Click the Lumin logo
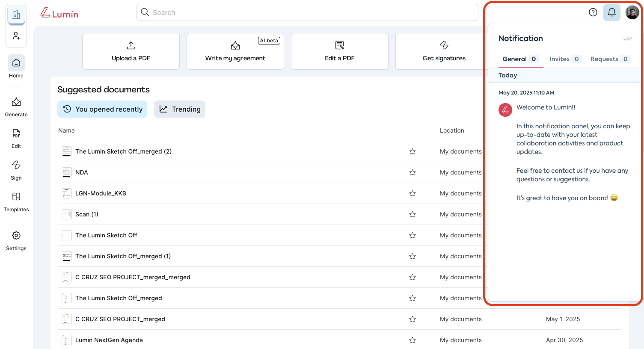The width and height of the screenshot is (644, 349). tap(59, 13)
